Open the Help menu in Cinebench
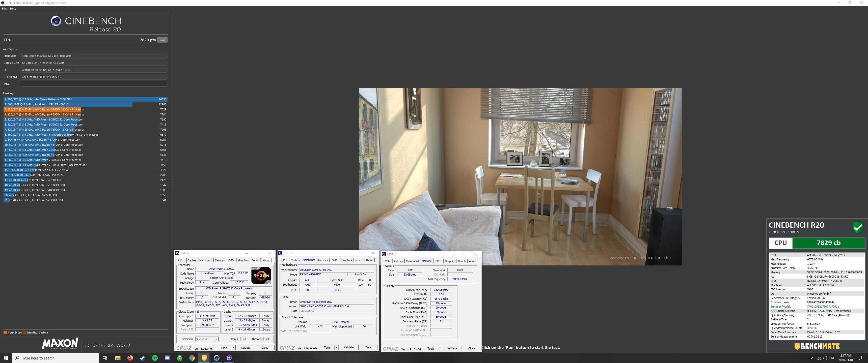This screenshot has width=868, height=363. tap(13, 9)
